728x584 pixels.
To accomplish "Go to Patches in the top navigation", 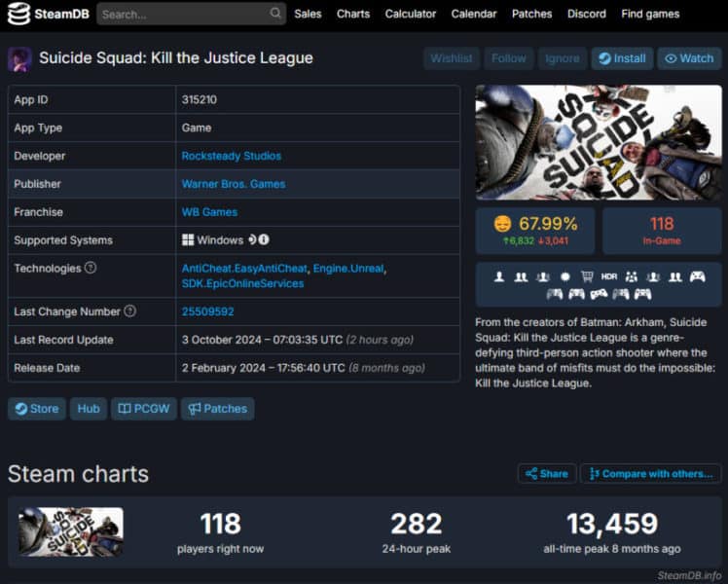I will 532,14.
